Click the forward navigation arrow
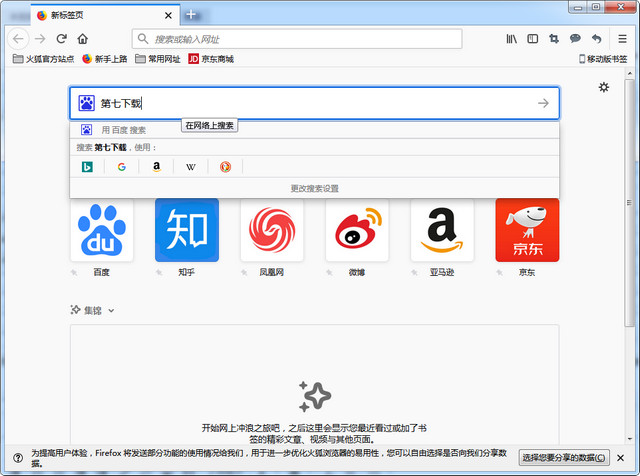Viewport: 640px width, 476px height. coord(40,39)
